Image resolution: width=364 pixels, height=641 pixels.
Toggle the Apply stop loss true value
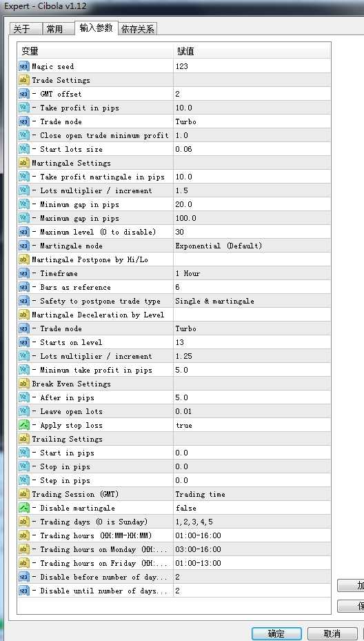tap(252, 425)
